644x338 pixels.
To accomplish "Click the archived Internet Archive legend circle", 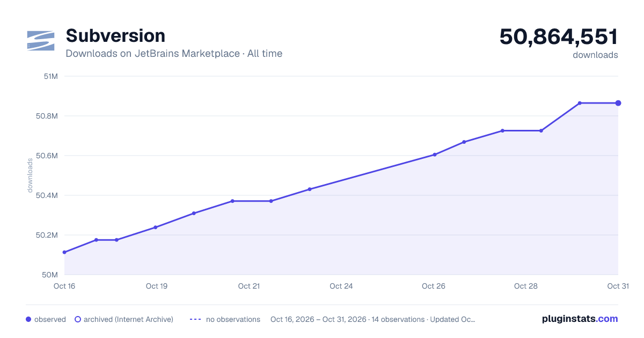I will click(x=78, y=319).
